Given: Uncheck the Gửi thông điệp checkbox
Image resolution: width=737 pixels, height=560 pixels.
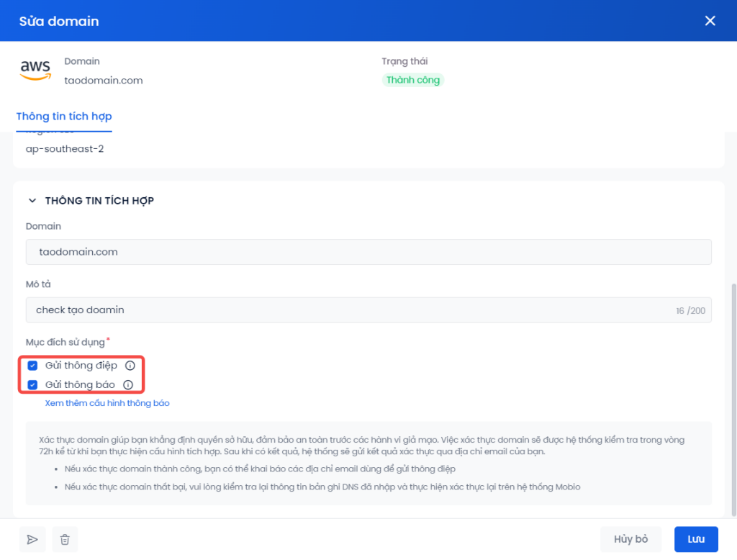Looking at the screenshot, I should pos(32,366).
